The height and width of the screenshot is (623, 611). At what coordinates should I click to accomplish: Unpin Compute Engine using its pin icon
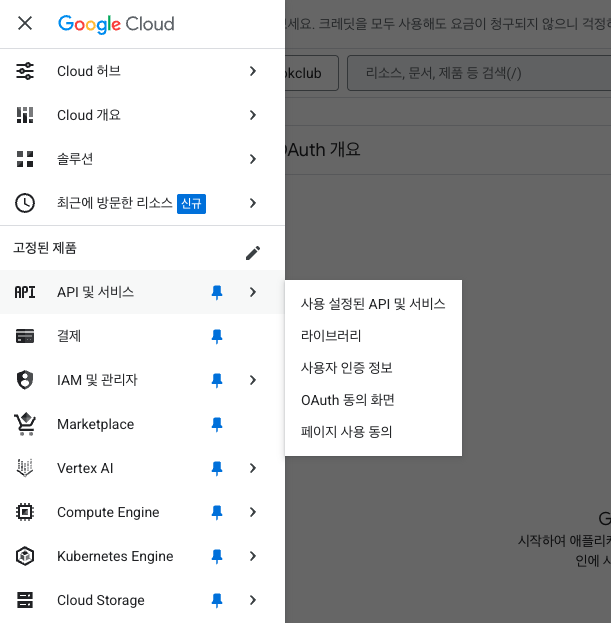pyautogui.click(x=217, y=513)
